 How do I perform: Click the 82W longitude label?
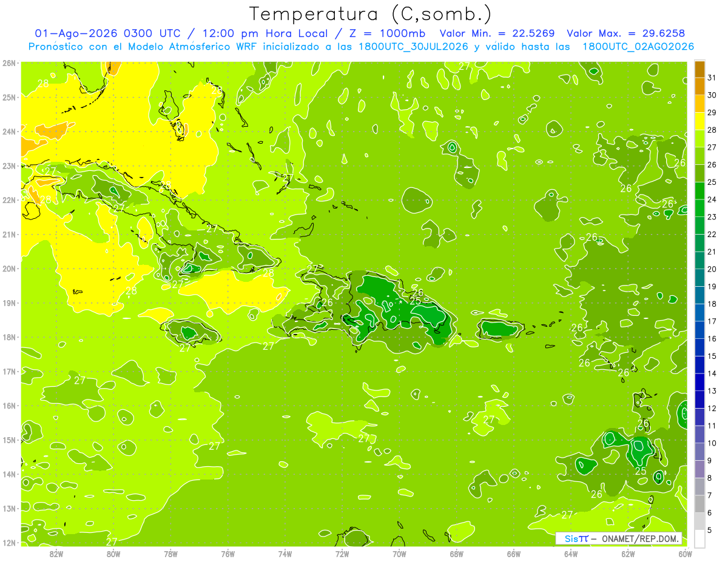click(56, 554)
